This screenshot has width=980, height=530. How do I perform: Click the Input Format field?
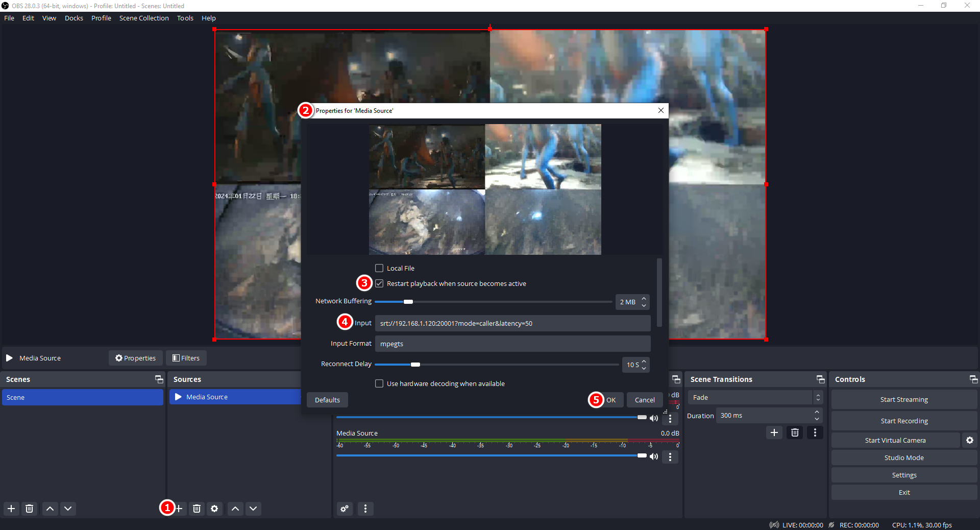[x=512, y=344]
